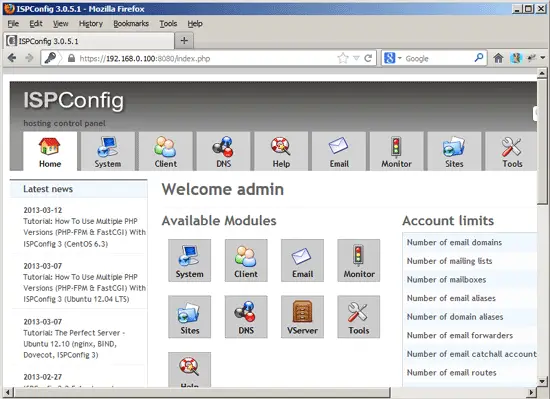
Task: Open the File menu
Action: point(13,23)
